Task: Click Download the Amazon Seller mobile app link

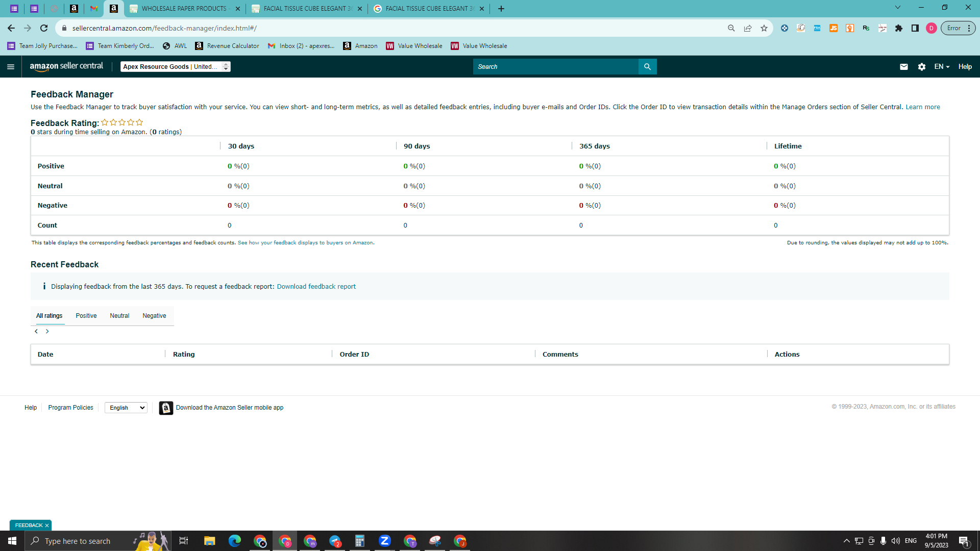Action: (230, 408)
